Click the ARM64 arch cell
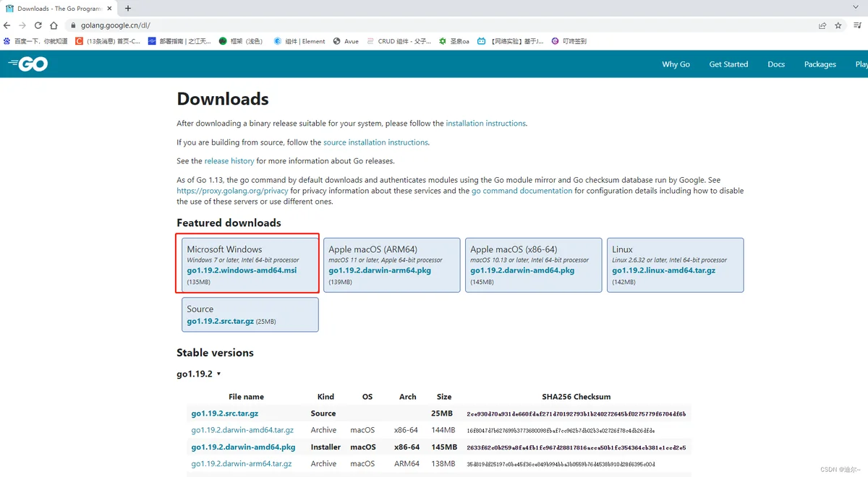This screenshot has width=868, height=477. pos(407,464)
